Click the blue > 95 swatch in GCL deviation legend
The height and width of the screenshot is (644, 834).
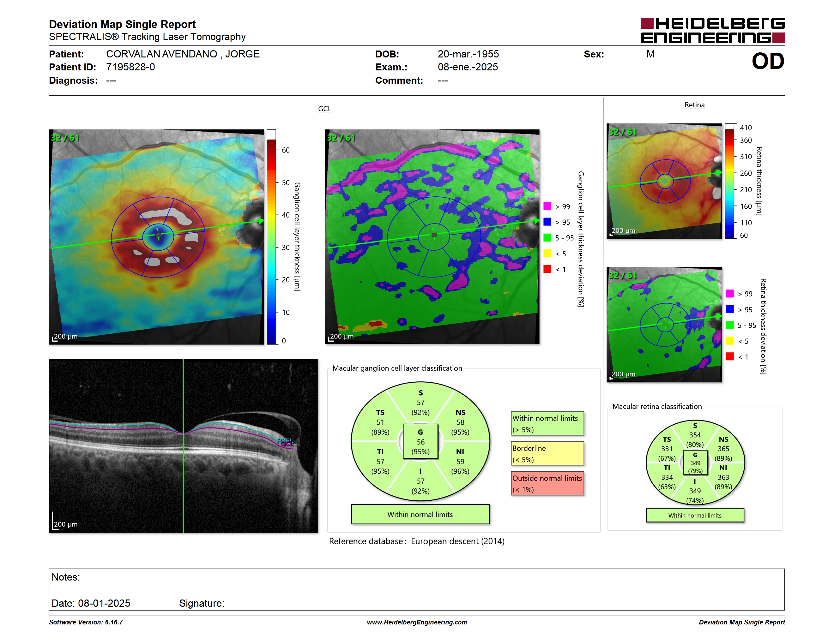(x=547, y=222)
